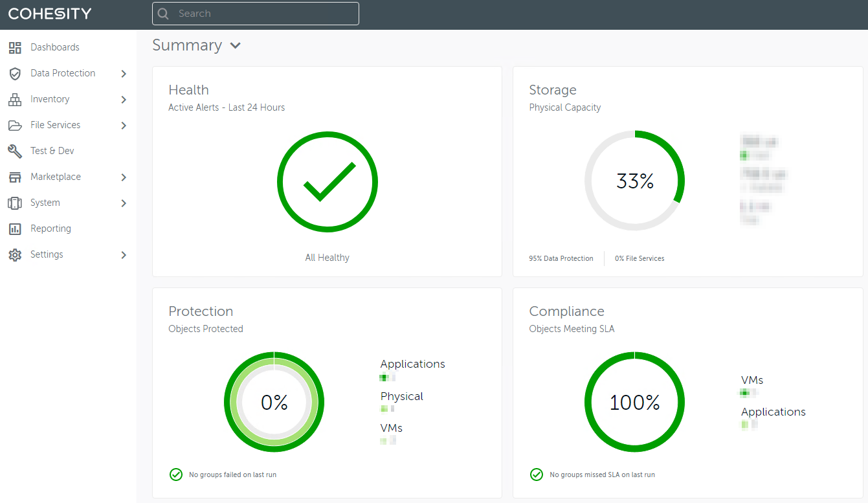Click the 0% File Services link
The width and height of the screenshot is (868, 503).
pos(640,258)
